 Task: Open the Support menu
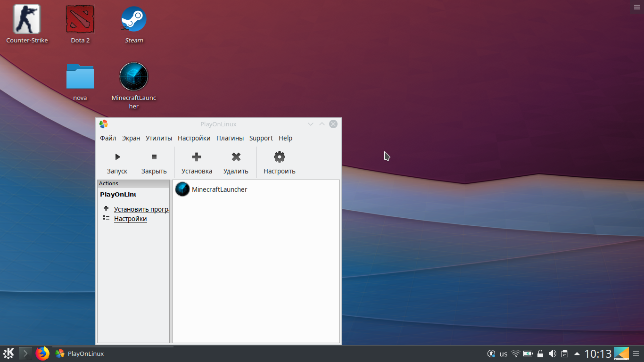pyautogui.click(x=261, y=138)
